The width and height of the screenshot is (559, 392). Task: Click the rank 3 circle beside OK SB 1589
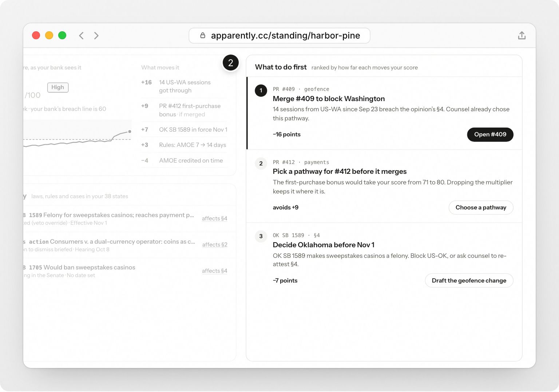point(261,236)
